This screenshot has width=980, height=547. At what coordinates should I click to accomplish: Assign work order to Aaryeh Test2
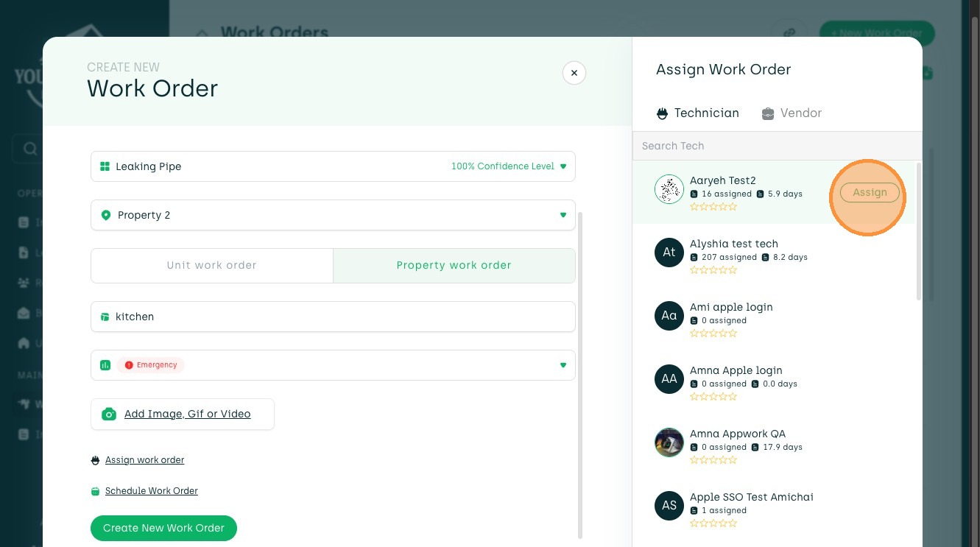870,193
